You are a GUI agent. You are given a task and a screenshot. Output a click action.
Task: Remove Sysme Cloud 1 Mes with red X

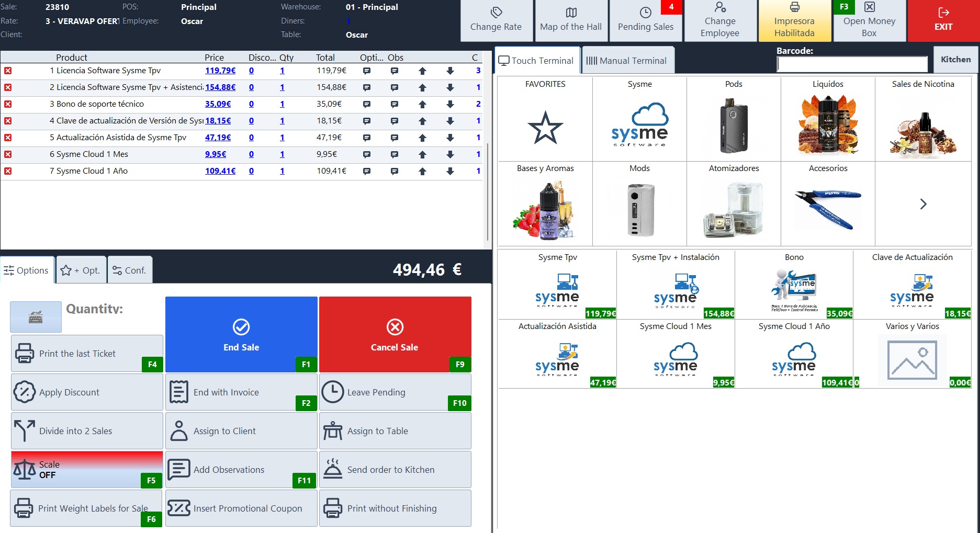[8, 154]
